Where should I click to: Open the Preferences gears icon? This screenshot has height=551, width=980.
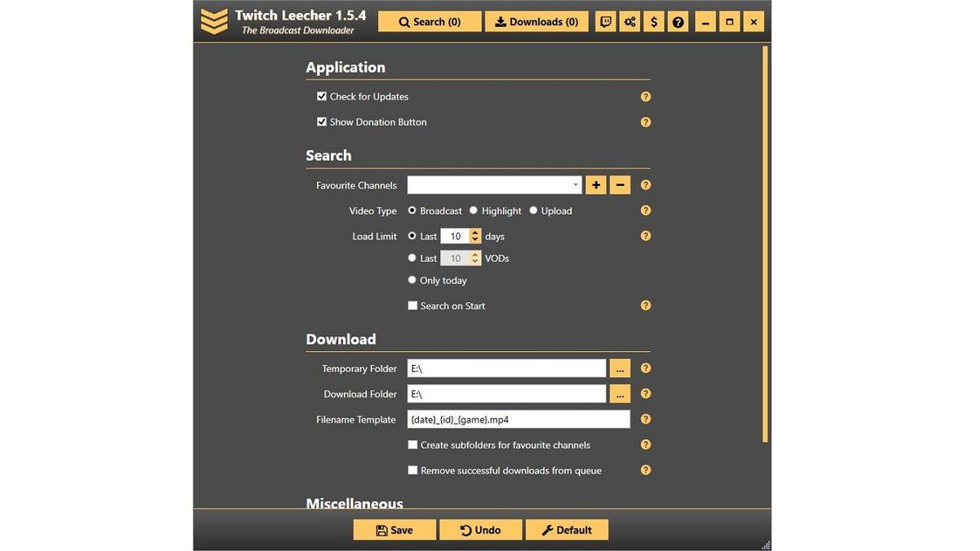630,21
